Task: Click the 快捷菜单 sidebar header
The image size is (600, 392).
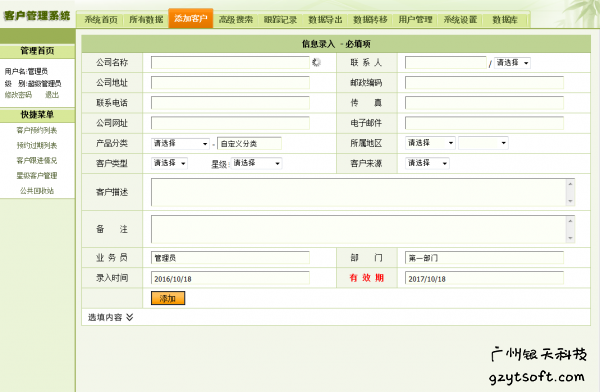Action: click(37, 114)
